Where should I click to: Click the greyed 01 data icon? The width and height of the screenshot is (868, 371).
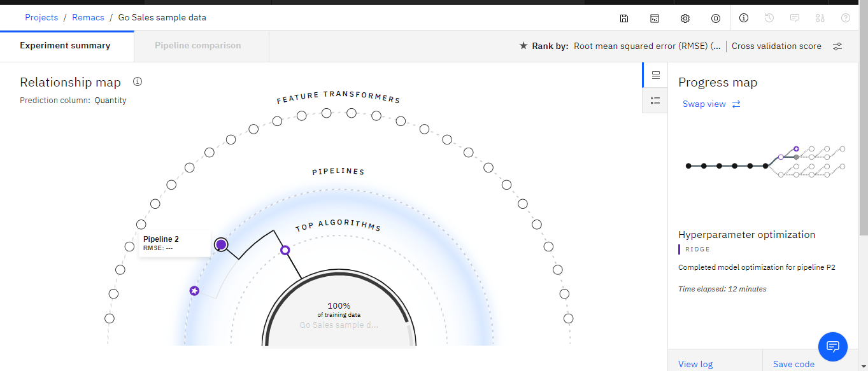820,18
